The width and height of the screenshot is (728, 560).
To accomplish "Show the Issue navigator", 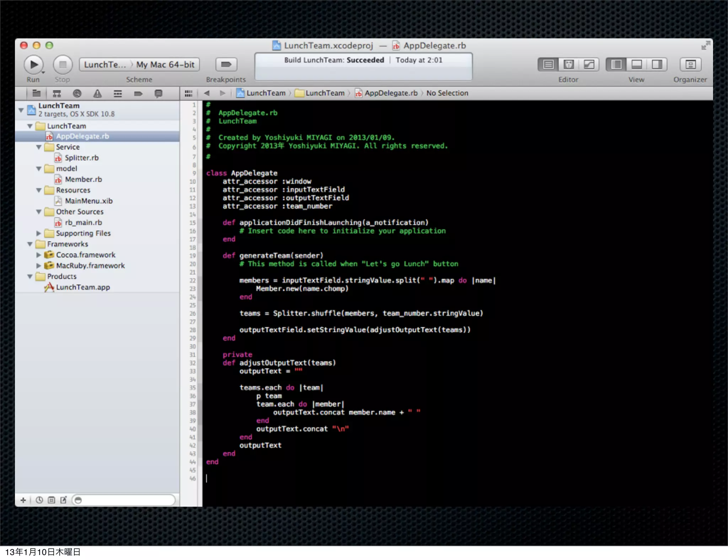I will click(97, 93).
